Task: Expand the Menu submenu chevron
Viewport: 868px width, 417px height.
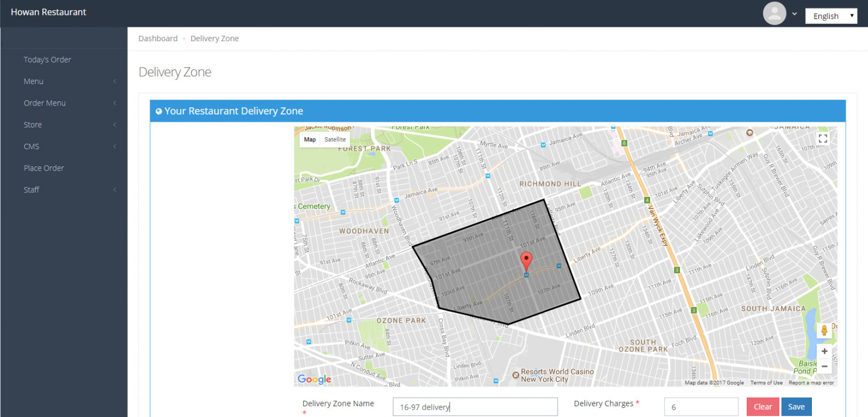Action: (115, 81)
